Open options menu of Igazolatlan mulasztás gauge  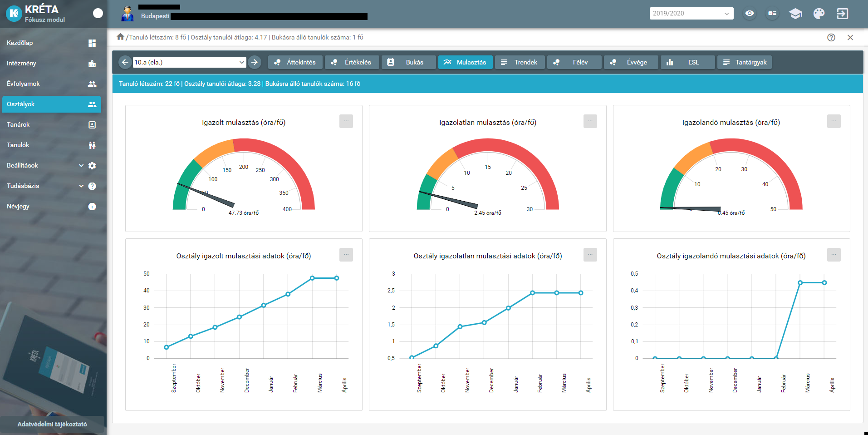coord(590,121)
